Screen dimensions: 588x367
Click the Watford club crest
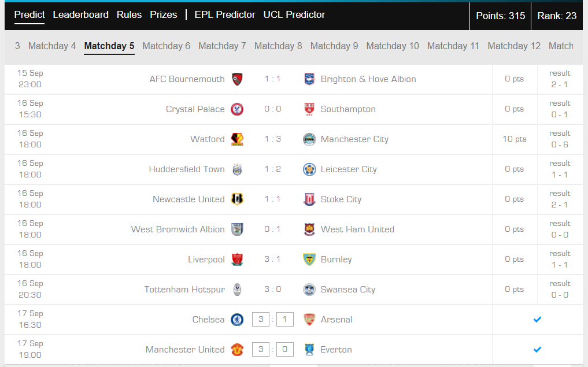pyautogui.click(x=237, y=139)
